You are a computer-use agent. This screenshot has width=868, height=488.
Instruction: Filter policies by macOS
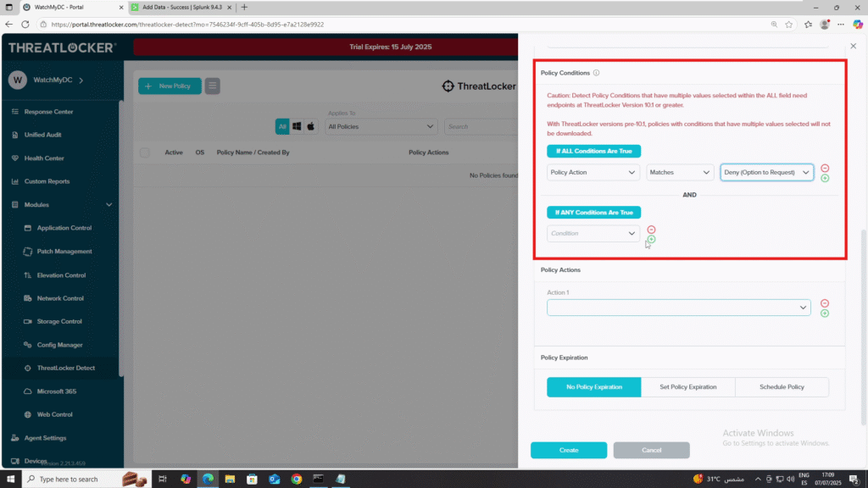(310, 127)
